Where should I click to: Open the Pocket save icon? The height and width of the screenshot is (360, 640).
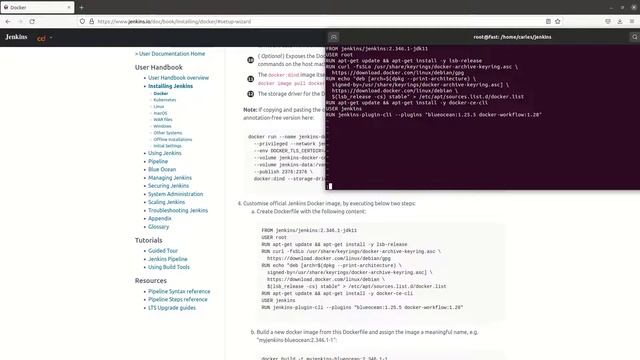[608, 21]
